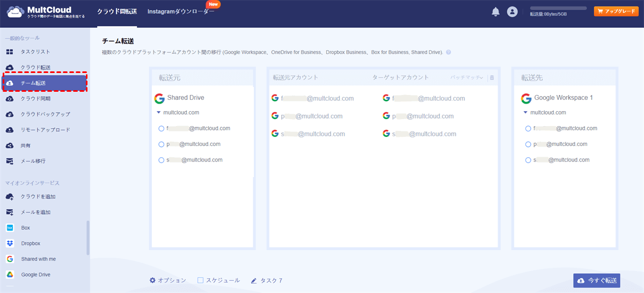Open Dropbox in sidebar services
The width and height of the screenshot is (644, 293).
click(31, 244)
